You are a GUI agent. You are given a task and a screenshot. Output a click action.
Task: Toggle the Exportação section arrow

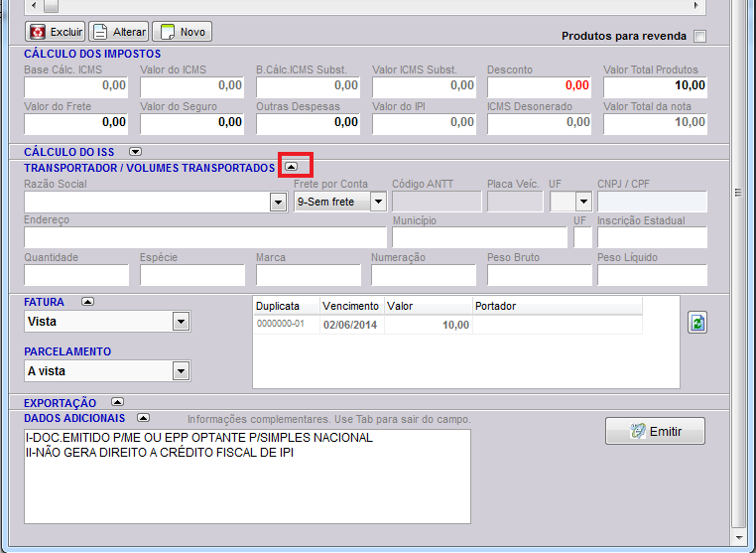[x=117, y=402]
